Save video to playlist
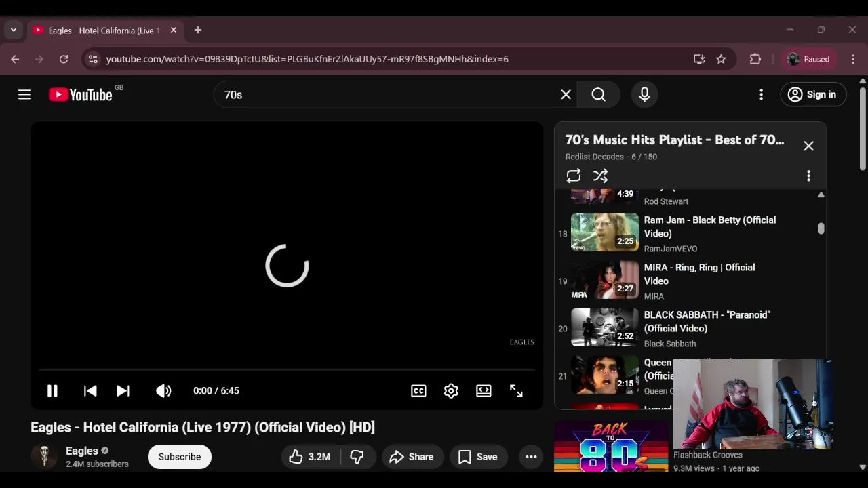 [479, 457]
